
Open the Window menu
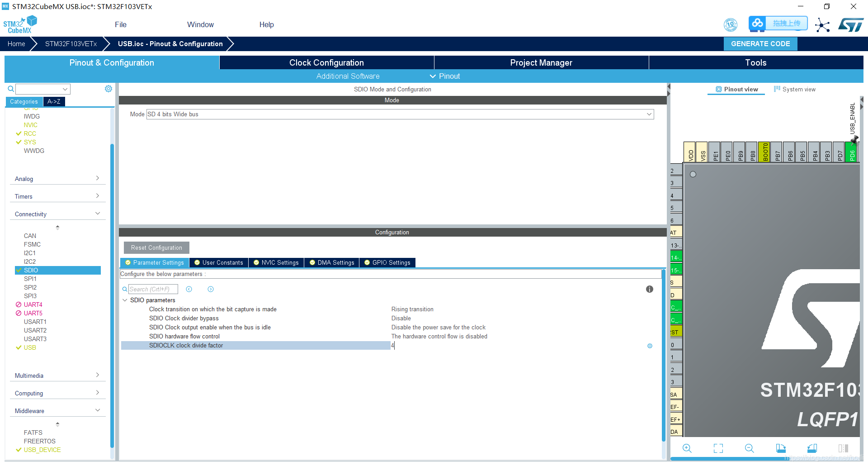(x=200, y=24)
